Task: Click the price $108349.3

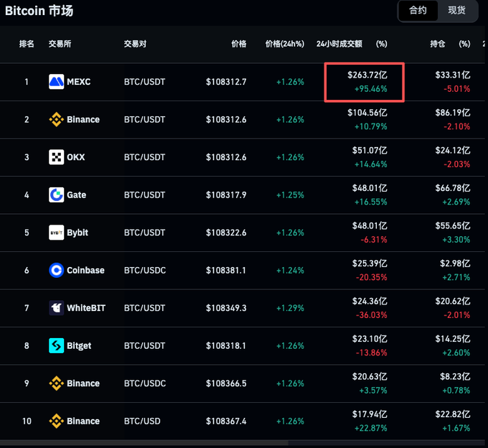Action: (x=226, y=308)
